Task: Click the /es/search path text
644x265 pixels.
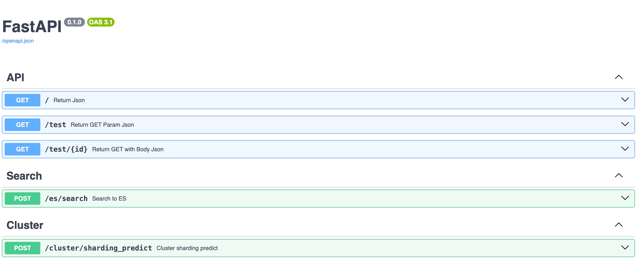Action: point(66,199)
